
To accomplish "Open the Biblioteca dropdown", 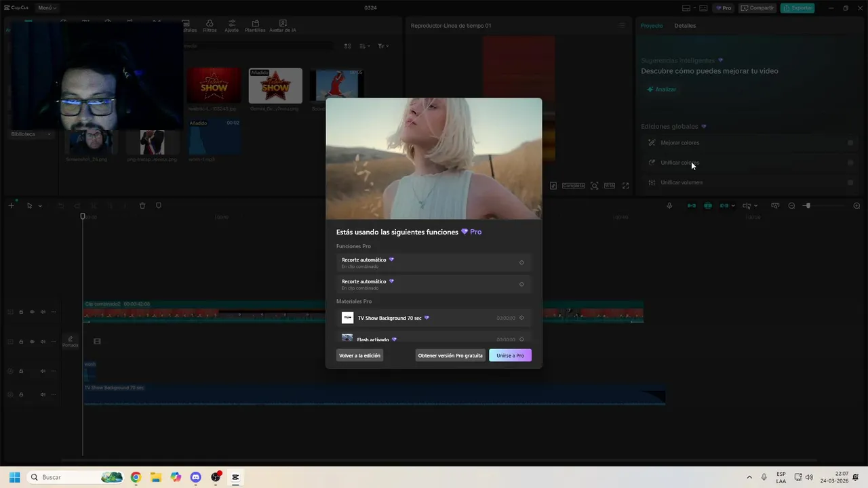I will 31,134.
